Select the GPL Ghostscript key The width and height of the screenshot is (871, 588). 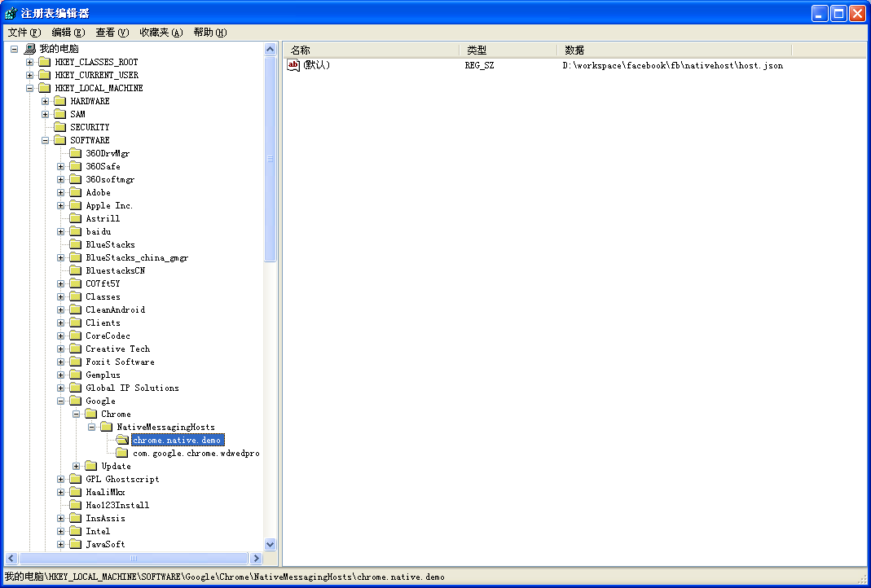point(122,479)
